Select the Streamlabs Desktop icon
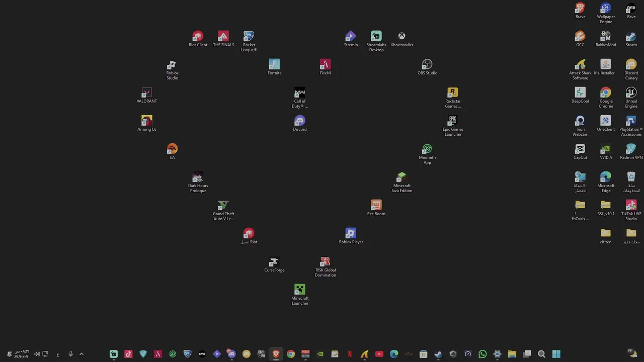 tap(376, 41)
